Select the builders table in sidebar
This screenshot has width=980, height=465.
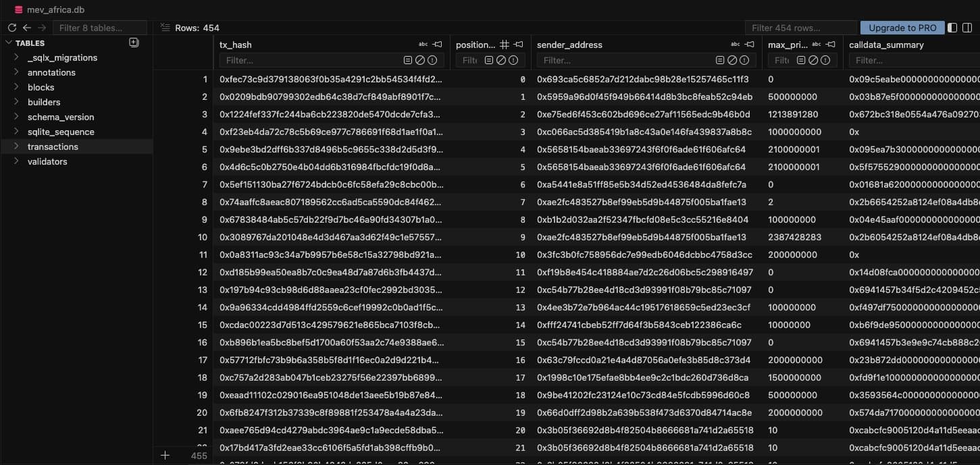coord(44,102)
